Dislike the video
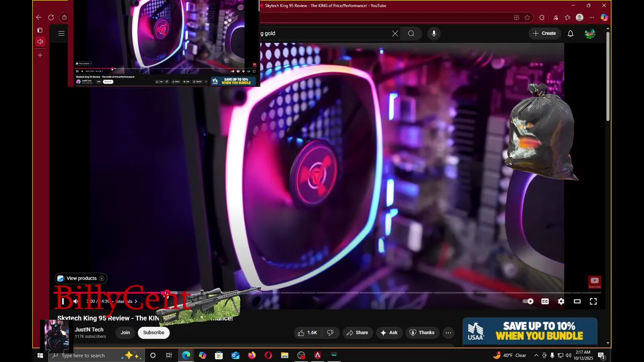The image size is (644, 362). pyautogui.click(x=330, y=333)
